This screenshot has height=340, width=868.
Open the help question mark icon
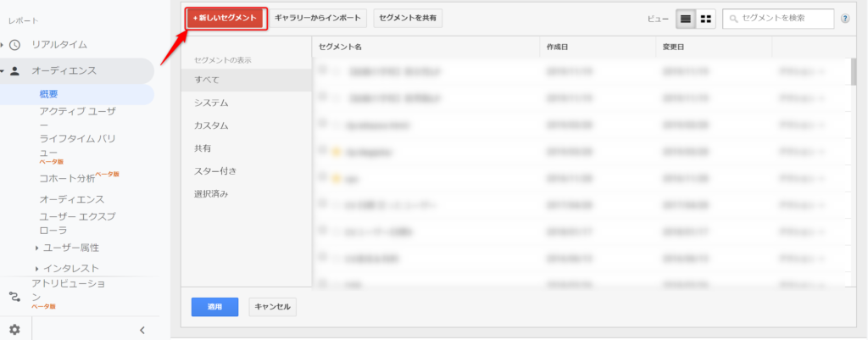pyautogui.click(x=845, y=19)
